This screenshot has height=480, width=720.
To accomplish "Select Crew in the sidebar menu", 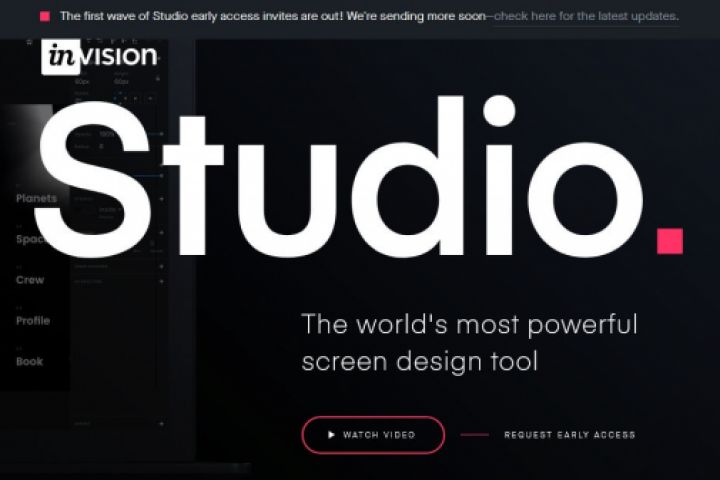I will (x=30, y=280).
